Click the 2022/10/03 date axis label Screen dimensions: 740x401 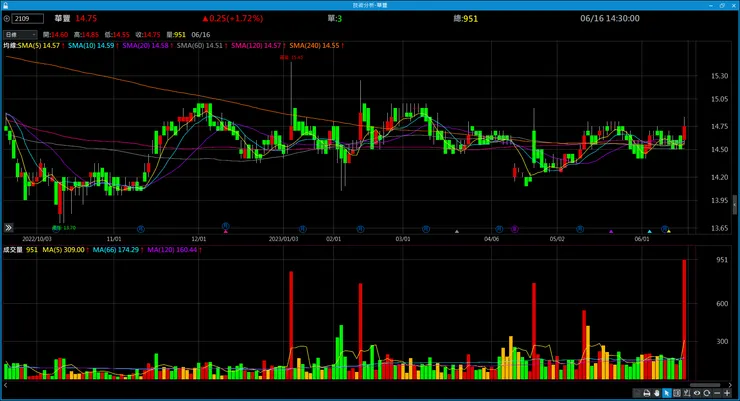point(37,239)
